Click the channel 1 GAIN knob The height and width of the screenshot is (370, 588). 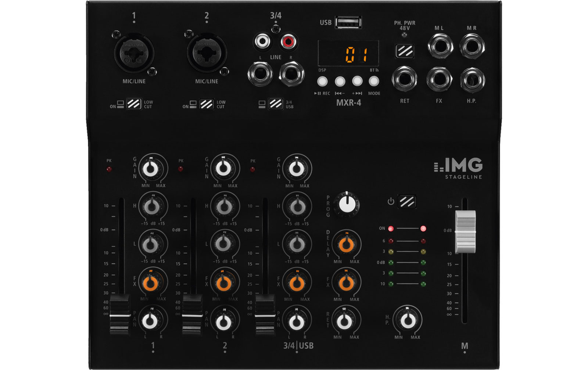[x=151, y=169]
